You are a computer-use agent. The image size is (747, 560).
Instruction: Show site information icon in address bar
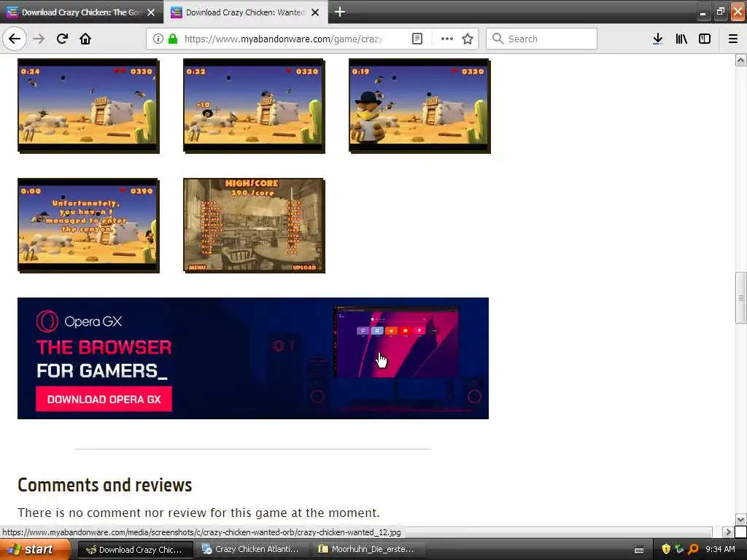[158, 39]
